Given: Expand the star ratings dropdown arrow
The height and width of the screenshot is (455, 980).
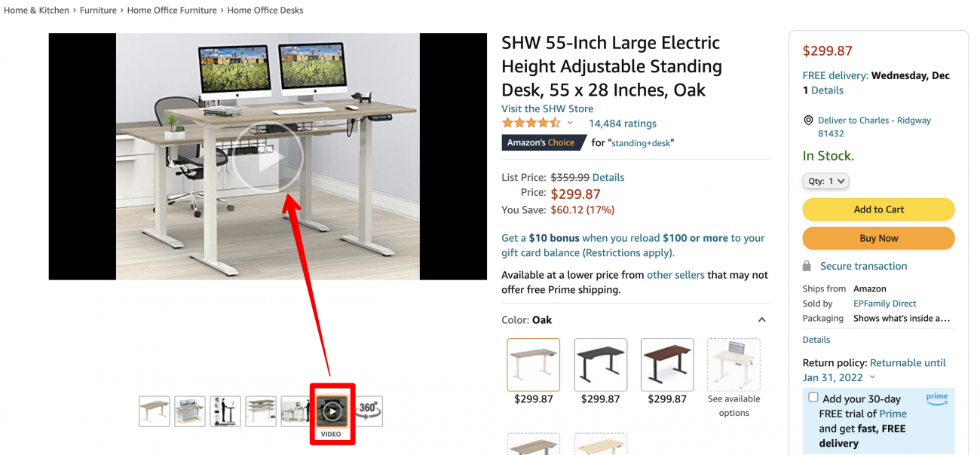Looking at the screenshot, I should (570, 124).
